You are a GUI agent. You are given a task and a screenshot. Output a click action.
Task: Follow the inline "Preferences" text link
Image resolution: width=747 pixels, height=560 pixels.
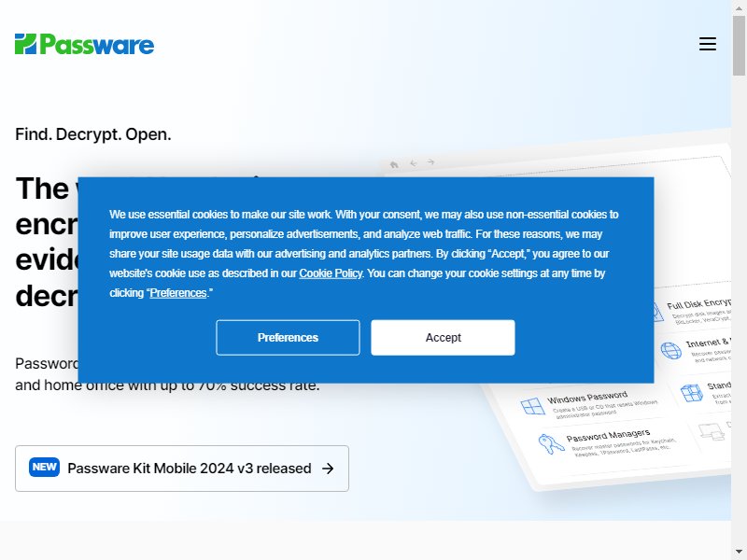[178, 293]
